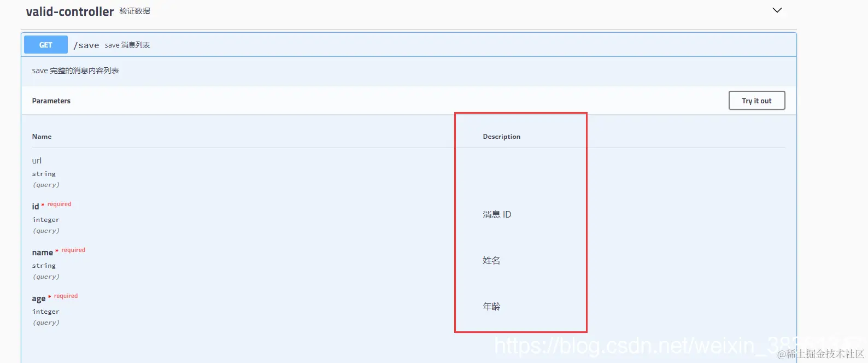Click the Name column header
The width and height of the screenshot is (868, 363).
point(42,137)
